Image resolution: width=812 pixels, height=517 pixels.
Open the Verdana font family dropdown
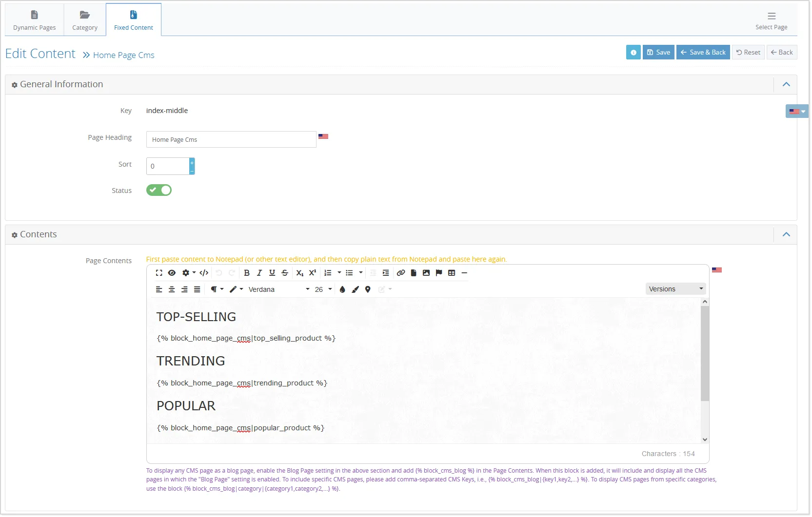click(x=278, y=290)
